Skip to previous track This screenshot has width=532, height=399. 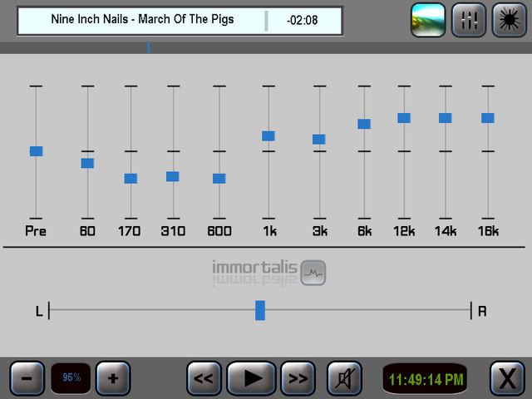point(204,378)
